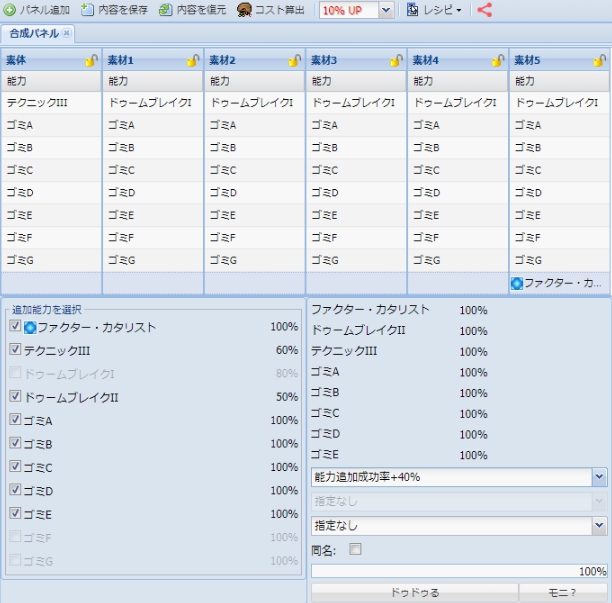This screenshot has width=612, height=603.
Task: Click the red share icon
Action: pos(485,10)
